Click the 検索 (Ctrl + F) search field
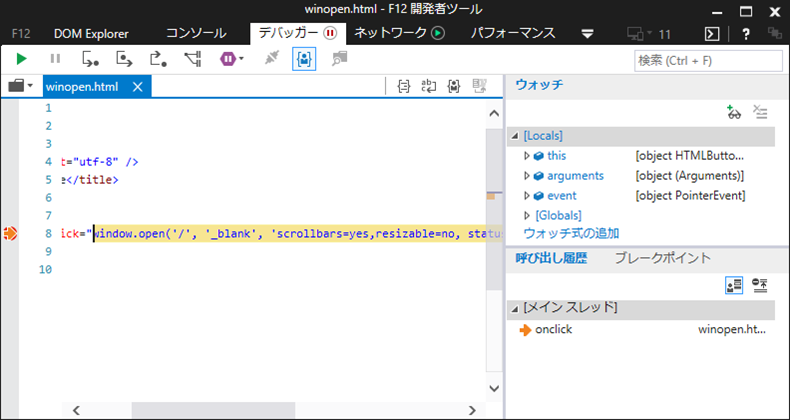This screenshot has width=790, height=420. click(x=707, y=61)
